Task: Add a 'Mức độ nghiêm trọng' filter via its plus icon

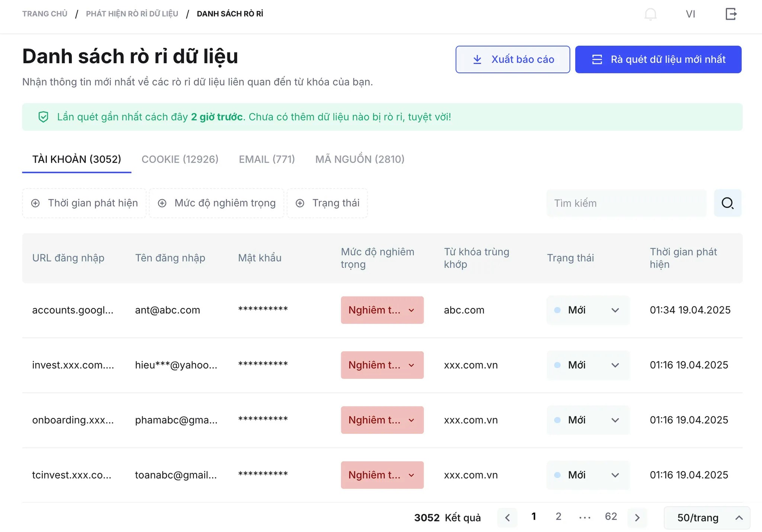Action: coord(162,203)
